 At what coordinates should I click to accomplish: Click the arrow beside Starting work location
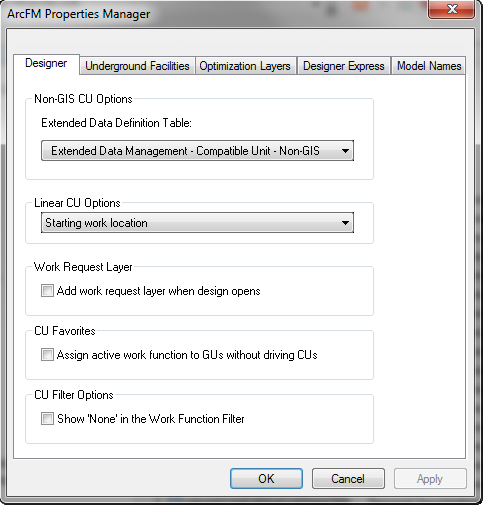click(345, 223)
